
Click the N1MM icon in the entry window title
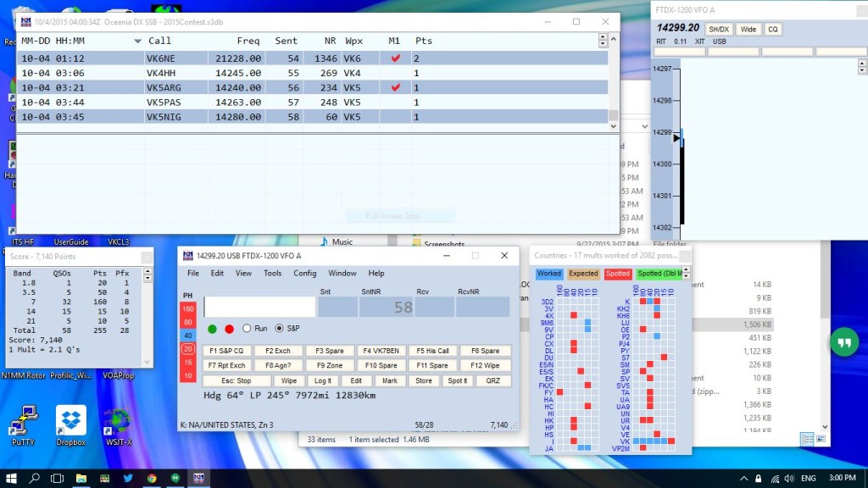[x=187, y=256]
